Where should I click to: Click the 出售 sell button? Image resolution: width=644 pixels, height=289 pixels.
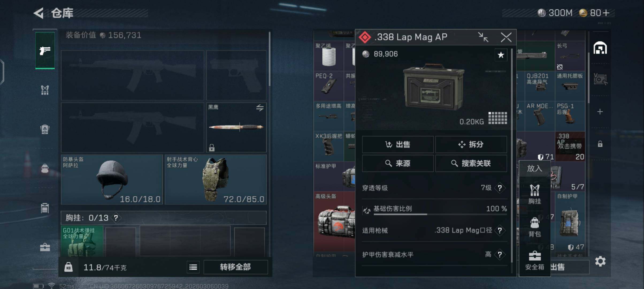[x=398, y=144]
